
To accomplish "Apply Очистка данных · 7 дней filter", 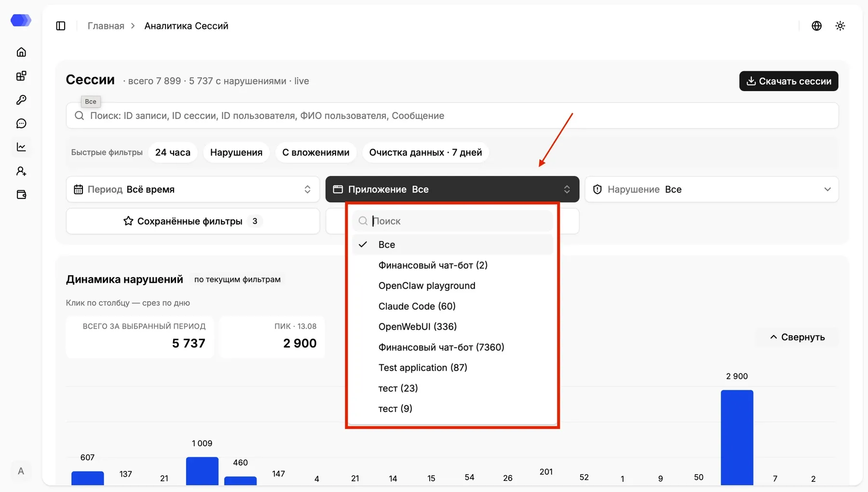I will [425, 152].
